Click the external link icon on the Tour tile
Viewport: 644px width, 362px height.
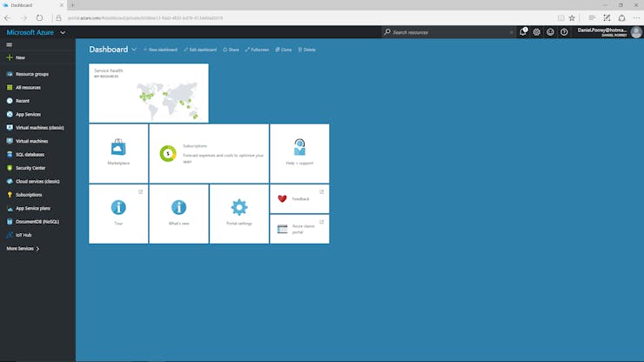tap(140, 192)
